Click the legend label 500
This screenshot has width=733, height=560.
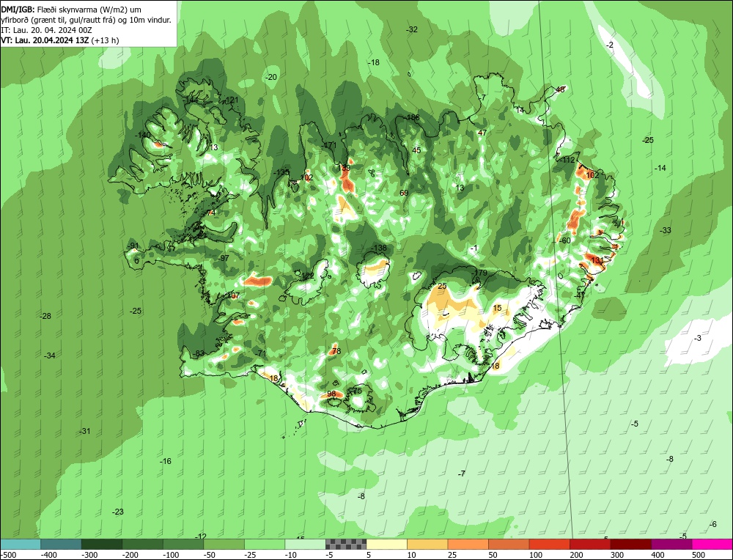pos(699,555)
